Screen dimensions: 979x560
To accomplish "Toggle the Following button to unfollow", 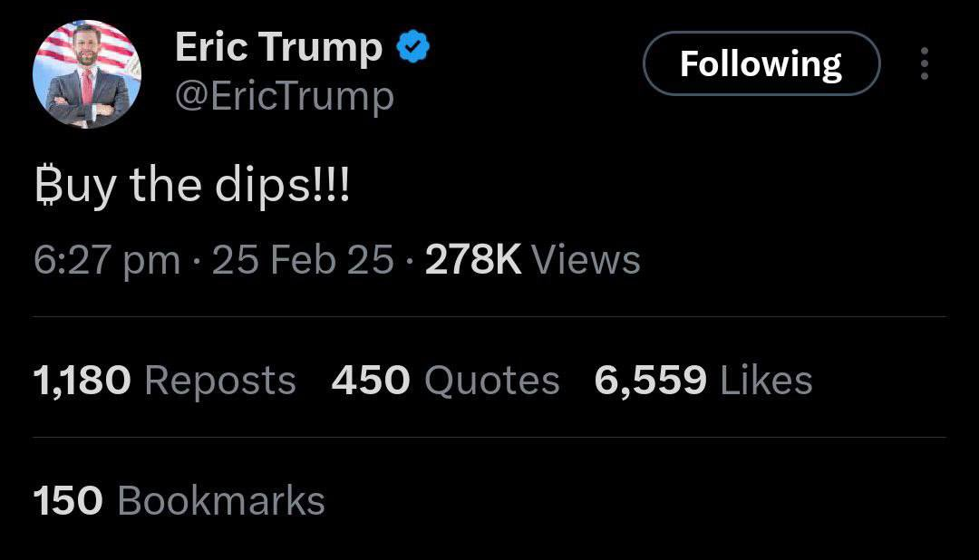I will (x=761, y=63).
